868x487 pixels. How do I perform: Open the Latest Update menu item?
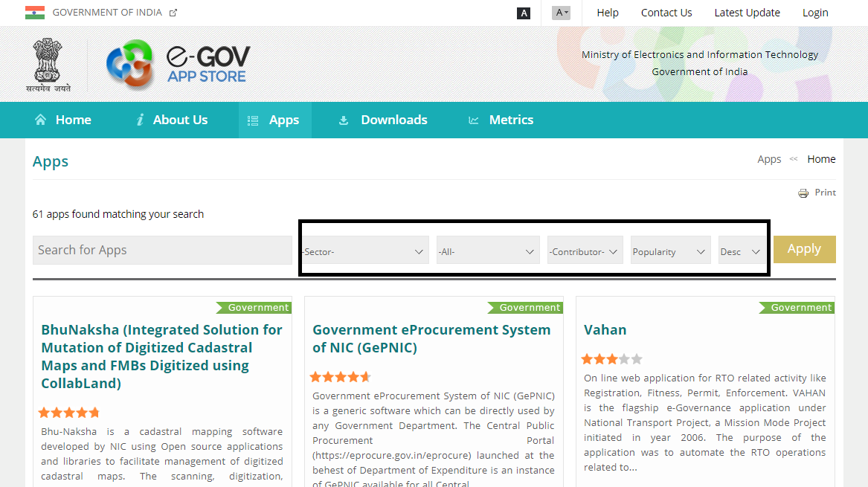click(x=747, y=12)
